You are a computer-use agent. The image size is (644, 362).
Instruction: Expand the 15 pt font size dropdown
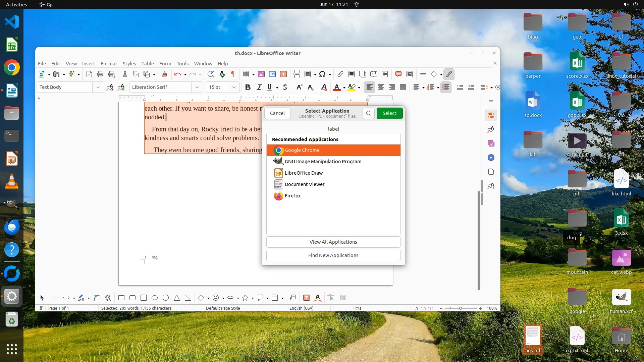pos(234,87)
